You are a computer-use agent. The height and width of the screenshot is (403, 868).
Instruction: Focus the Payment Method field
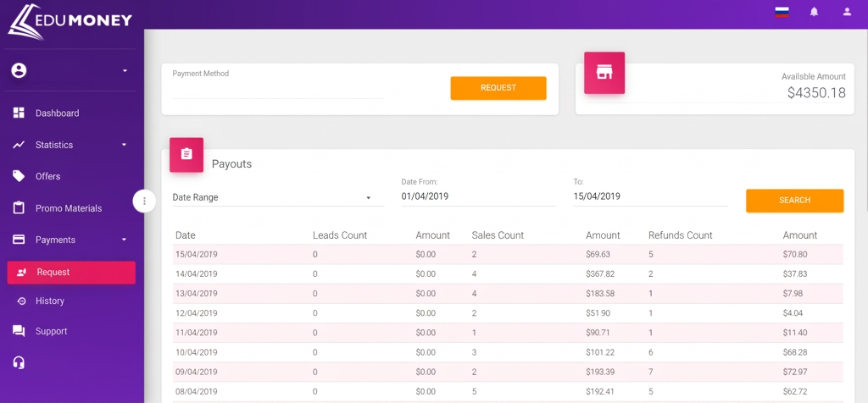pyautogui.click(x=278, y=88)
